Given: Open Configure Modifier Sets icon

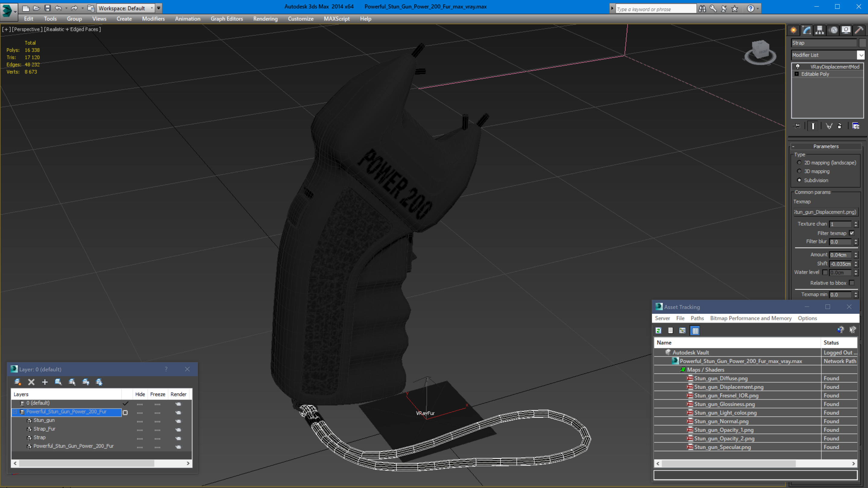Looking at the screenshot, I should 856,126.
